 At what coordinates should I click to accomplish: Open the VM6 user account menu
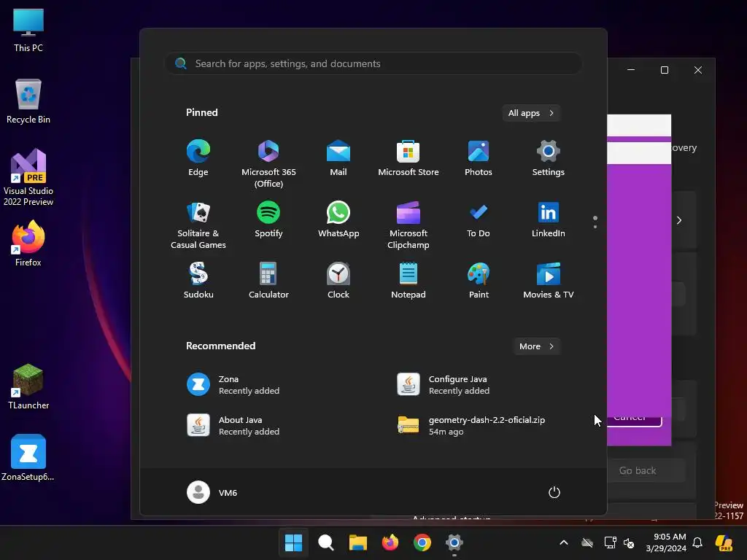212,492
